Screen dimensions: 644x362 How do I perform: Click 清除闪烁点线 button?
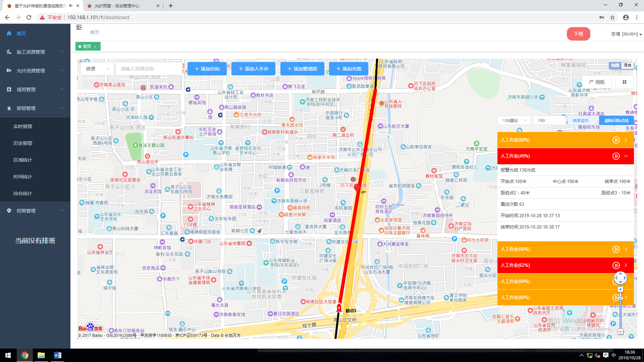pyautogui.click(x=616, y=121)
